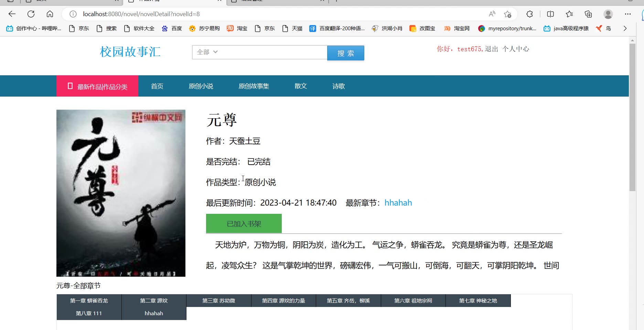Click the address bar URL
The image size is (644, 330).
(141, 14)
